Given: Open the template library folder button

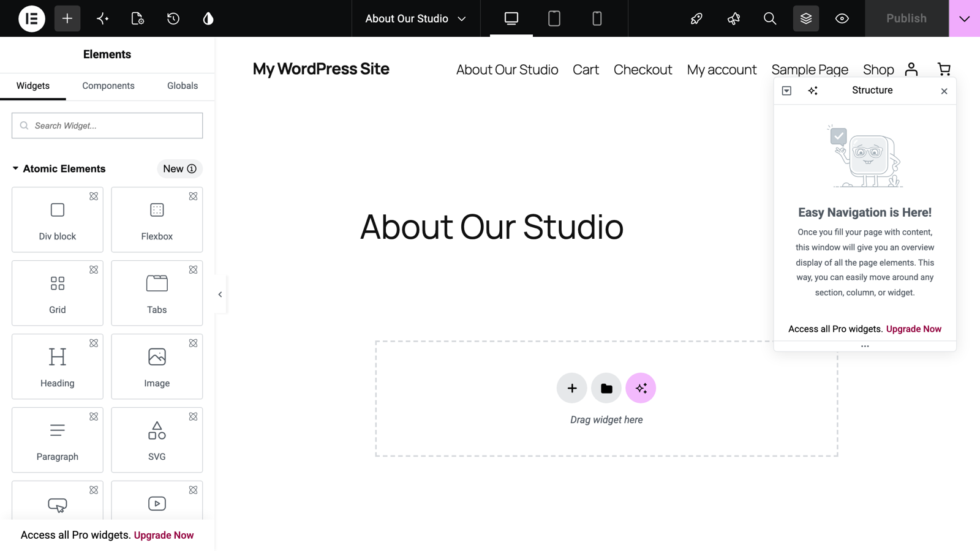Looking at the screenshot, I should point(606,388).
